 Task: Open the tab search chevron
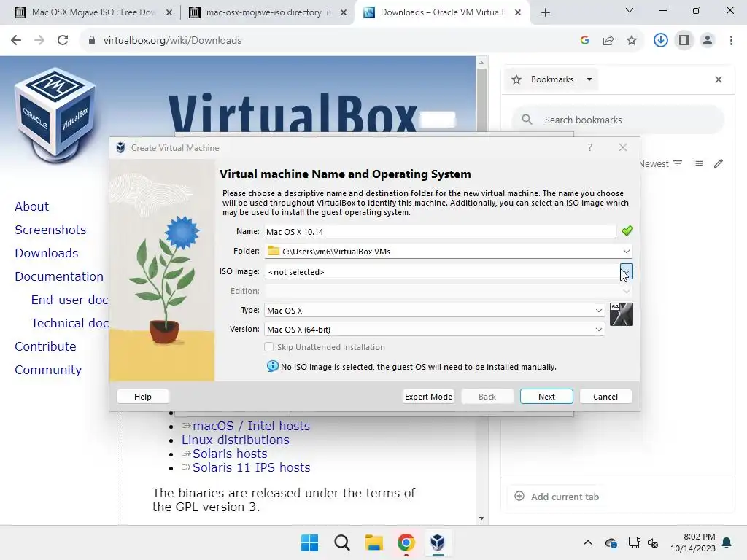tap(630, 10)
